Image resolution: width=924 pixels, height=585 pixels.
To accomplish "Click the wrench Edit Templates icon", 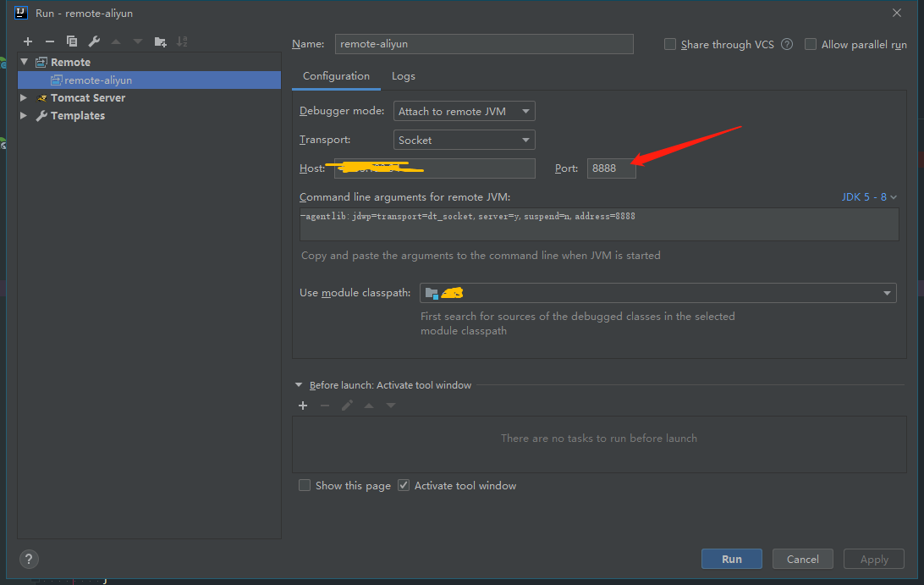I will coord(94,41).
